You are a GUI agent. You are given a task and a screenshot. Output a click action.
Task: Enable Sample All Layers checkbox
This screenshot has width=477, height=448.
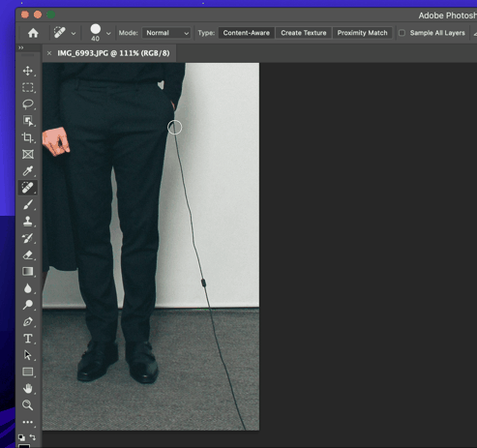point(402,33)
